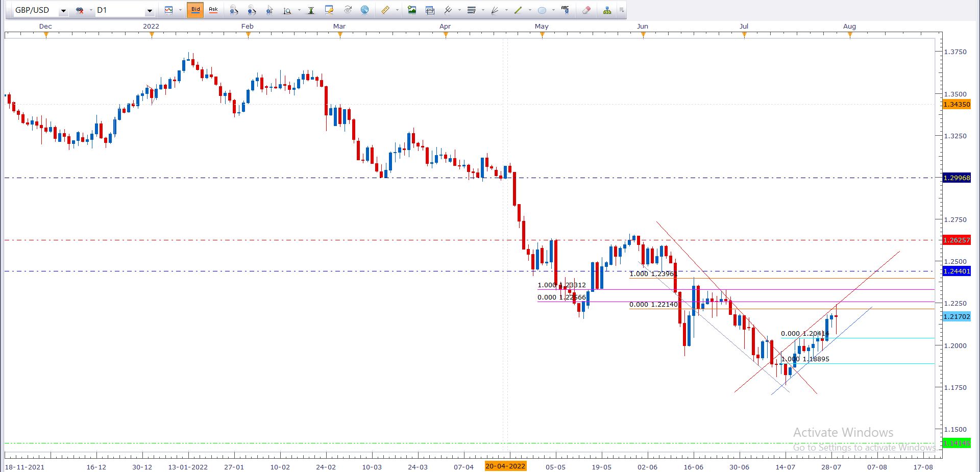The height and width of the screenshot is (472, 980).
Task: Select the fan lines drawing tool
Action: pos(495,10)
